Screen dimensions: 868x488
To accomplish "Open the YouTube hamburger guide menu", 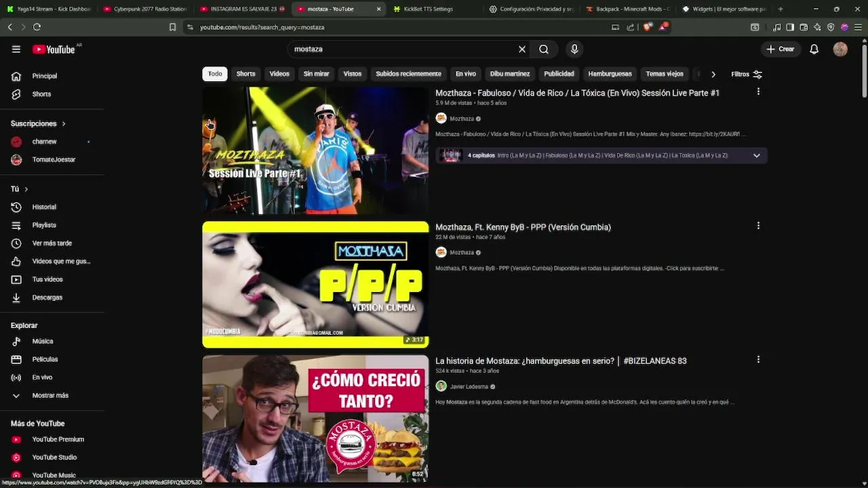I will 16,49.
